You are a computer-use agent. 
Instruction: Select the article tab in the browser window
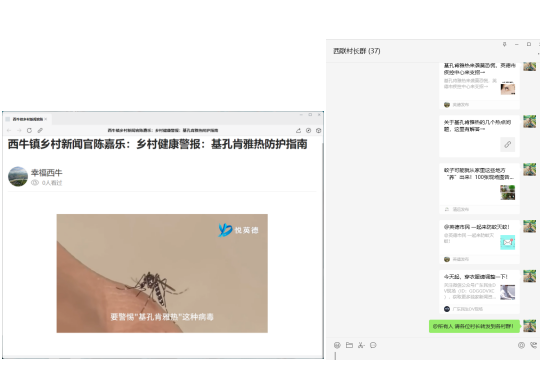28,119
